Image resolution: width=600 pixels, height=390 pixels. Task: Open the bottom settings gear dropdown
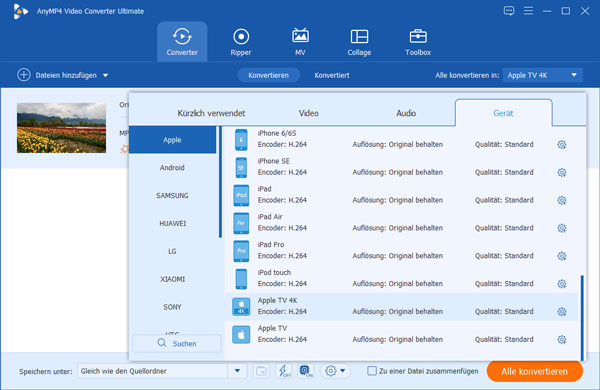[335, 371]
